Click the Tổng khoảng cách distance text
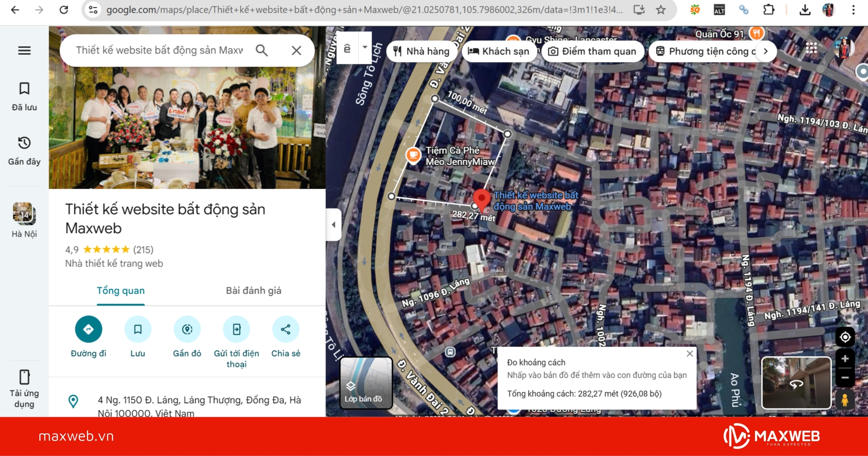This screenshot has width=868, height=456. [585, 394]
